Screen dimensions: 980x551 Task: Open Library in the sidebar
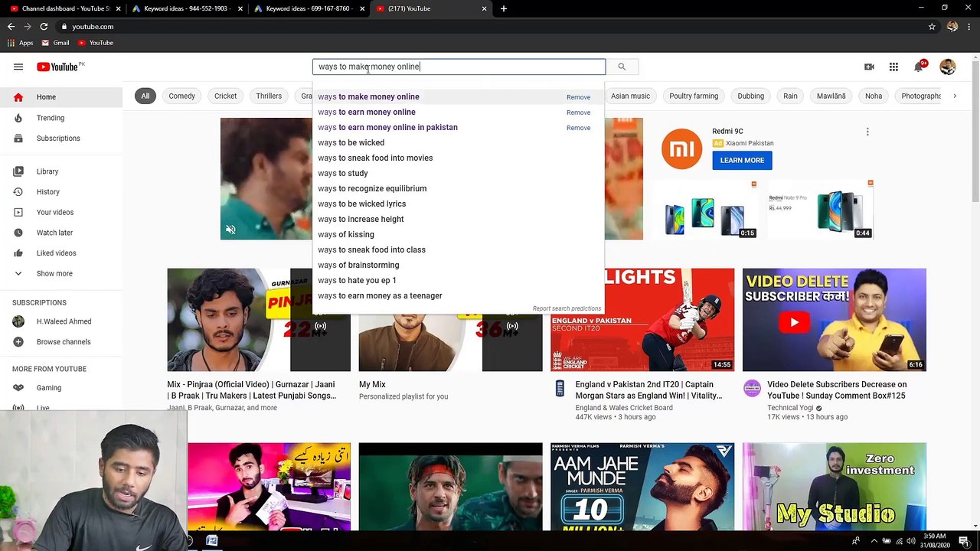click(x=61, y=171)
